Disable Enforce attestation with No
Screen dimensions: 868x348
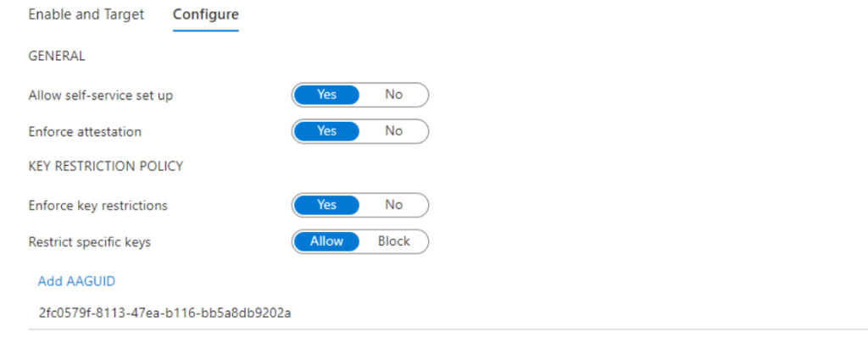(x=393, y=131)
